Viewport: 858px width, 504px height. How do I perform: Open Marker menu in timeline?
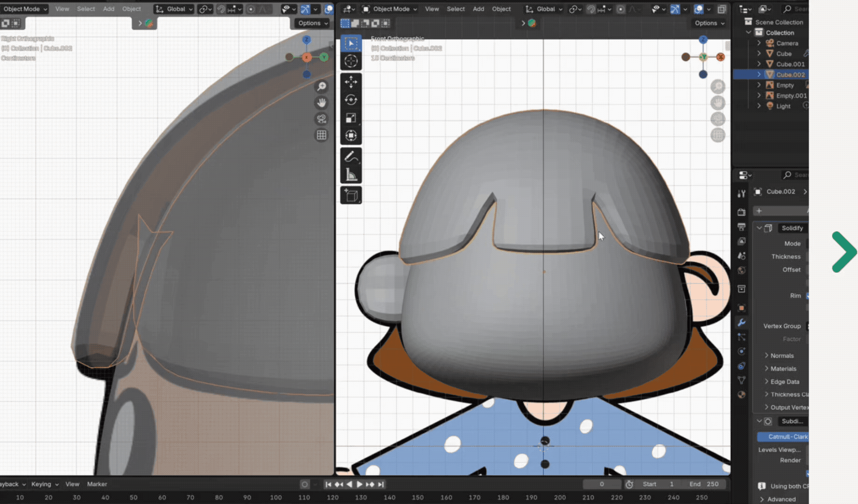97,484
